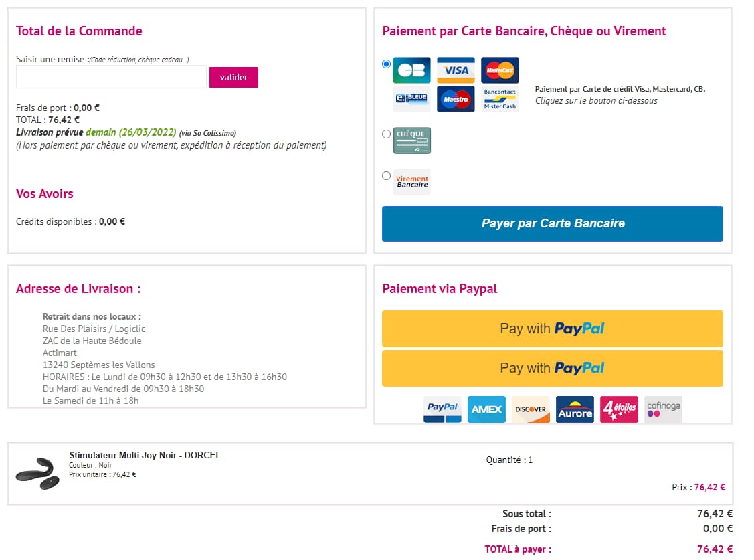The width and height of the screenshot is (754, 560).
Task: Click the Discover payment icon
Action: [531, 409]
